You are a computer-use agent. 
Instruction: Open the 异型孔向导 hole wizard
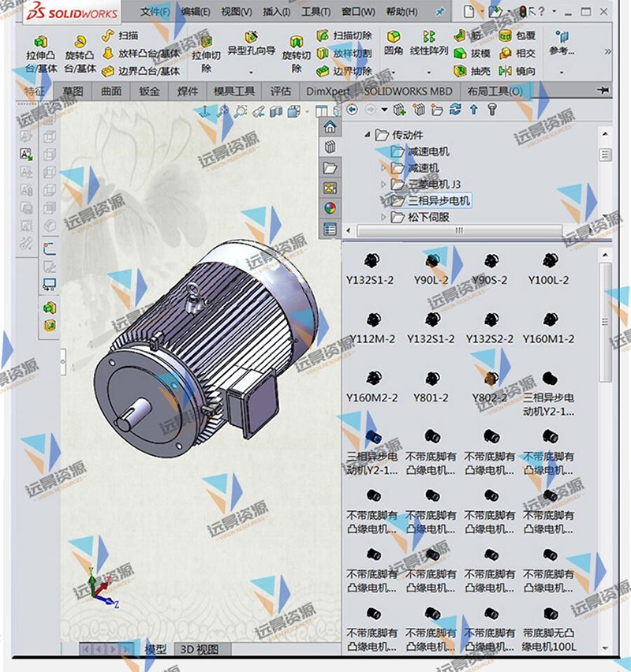pyautogui.click(x=251, y=43)
